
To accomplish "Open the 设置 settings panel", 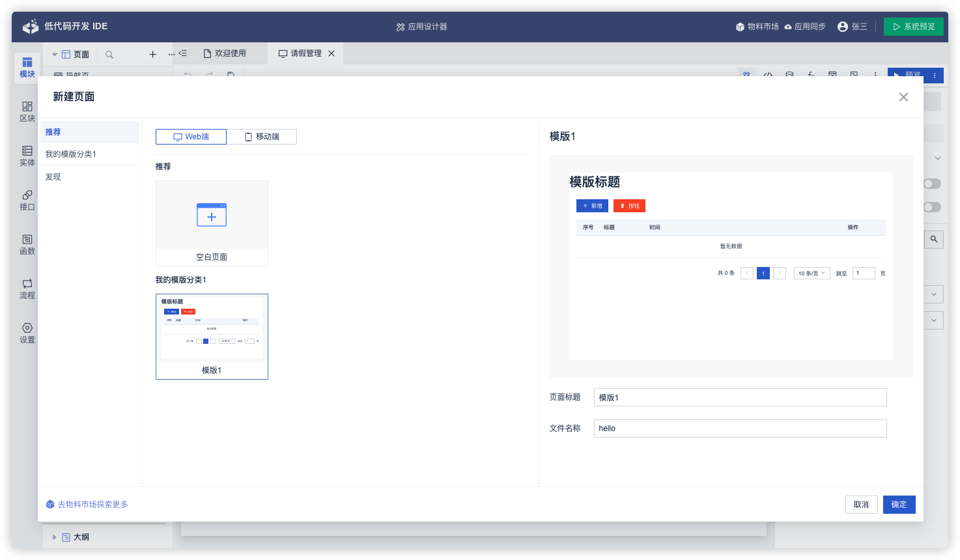I will point(27,332).
